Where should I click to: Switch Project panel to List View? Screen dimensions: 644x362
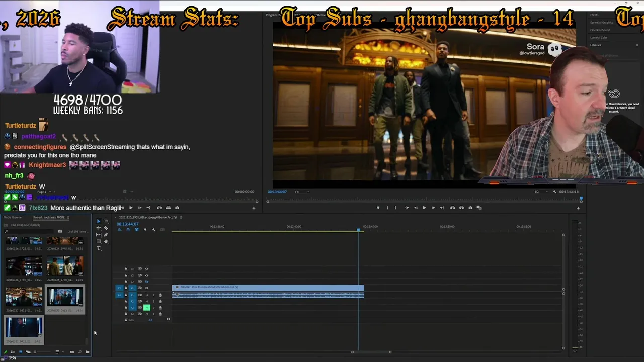tap(13, 352)
